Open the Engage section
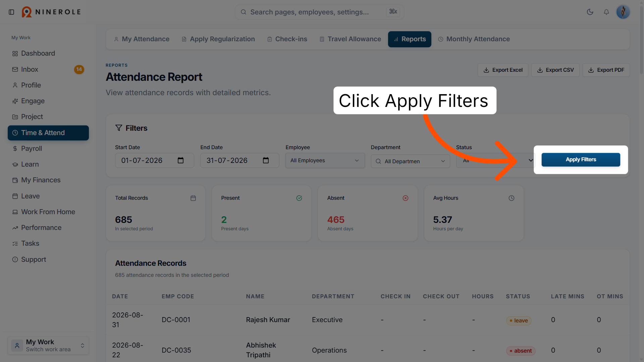Viewport: 644px width, 362px height. 48,101
